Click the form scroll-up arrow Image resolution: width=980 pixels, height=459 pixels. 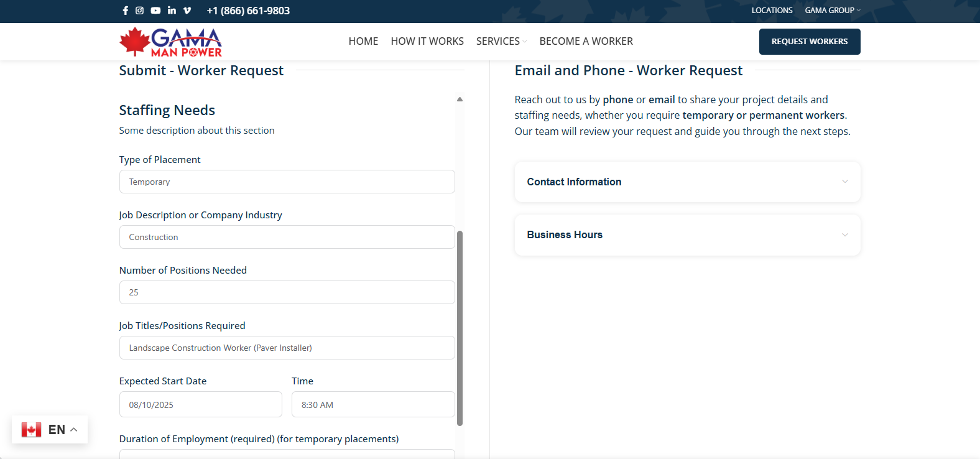point(460,100)
